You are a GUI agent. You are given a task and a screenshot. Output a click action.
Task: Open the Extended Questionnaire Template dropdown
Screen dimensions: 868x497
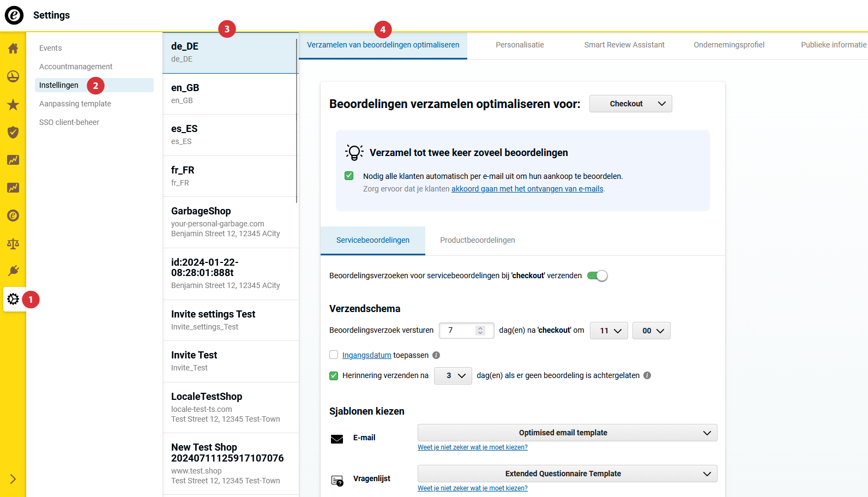pyautogui.click(x=568, y=474)
